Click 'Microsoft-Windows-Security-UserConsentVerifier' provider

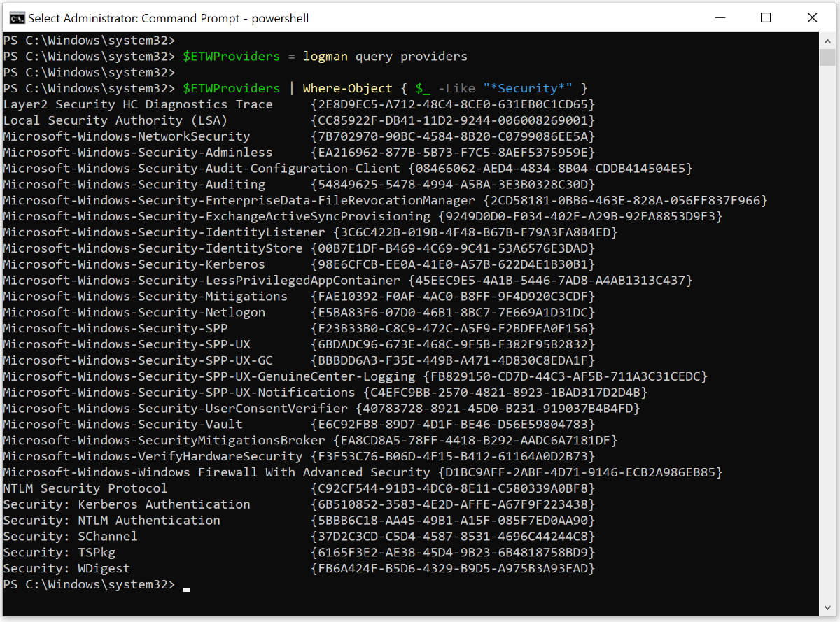[x=176, y=409]
